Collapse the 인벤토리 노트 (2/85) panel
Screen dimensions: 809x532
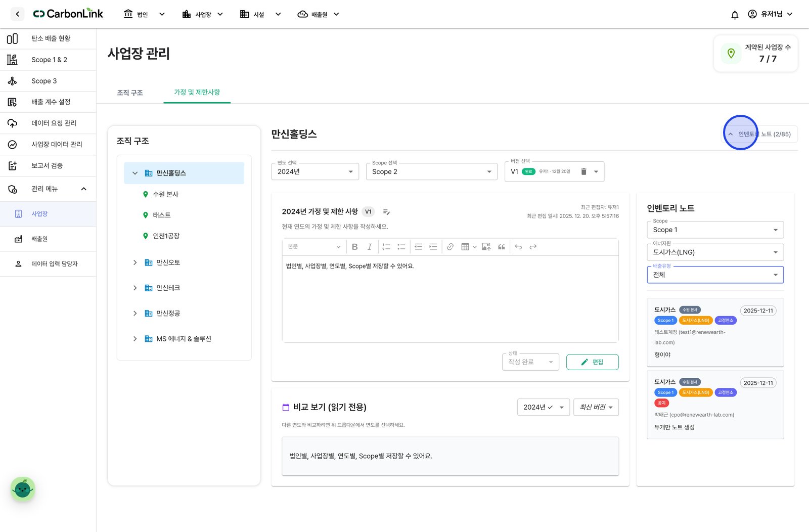click(x=759, y=134)
